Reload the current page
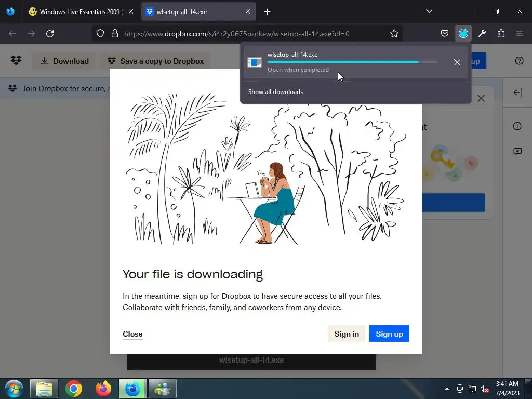This screenshot has width=532, height=399. tap(50, 34)
